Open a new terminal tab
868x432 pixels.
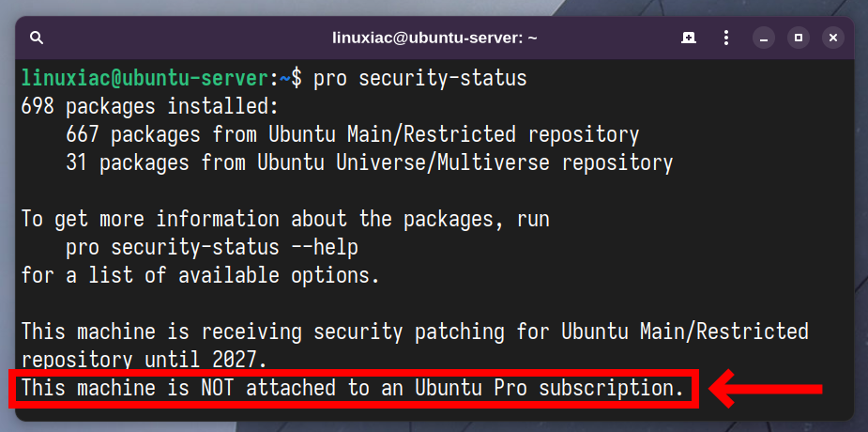689,39
